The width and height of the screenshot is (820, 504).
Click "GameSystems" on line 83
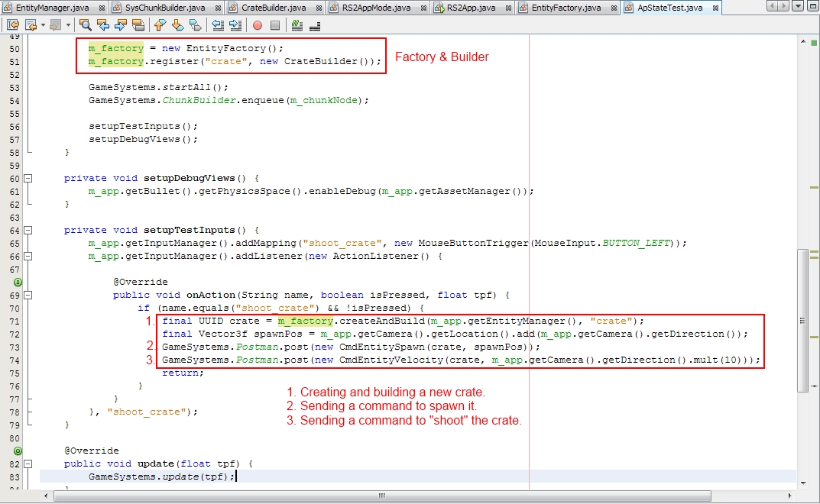122,477
